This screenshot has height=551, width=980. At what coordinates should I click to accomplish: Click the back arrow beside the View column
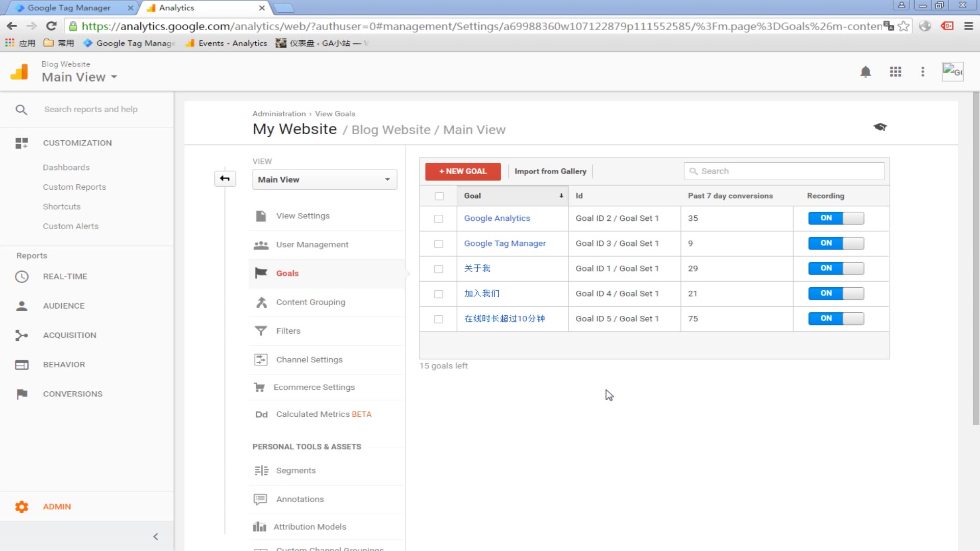(x=225, y=179)
